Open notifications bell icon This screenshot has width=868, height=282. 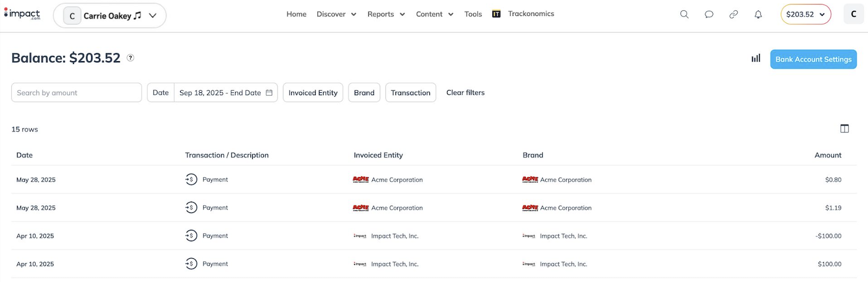point(758,15)
